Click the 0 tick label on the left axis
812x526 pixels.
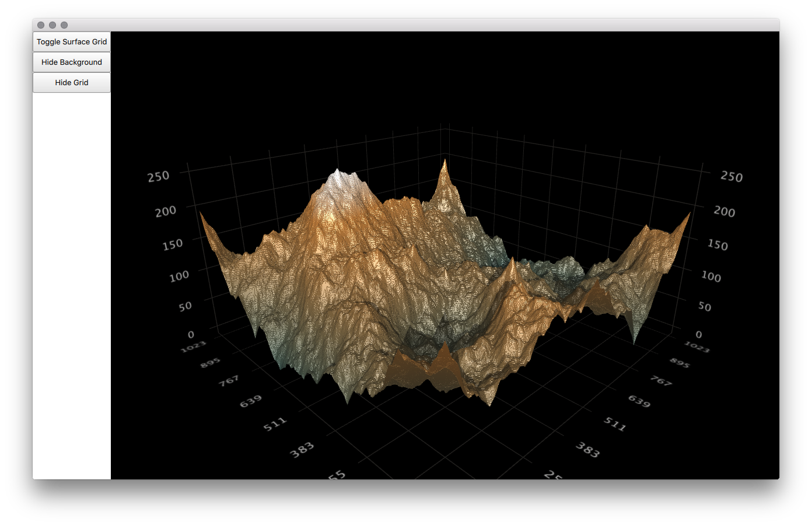click(191, 334)
